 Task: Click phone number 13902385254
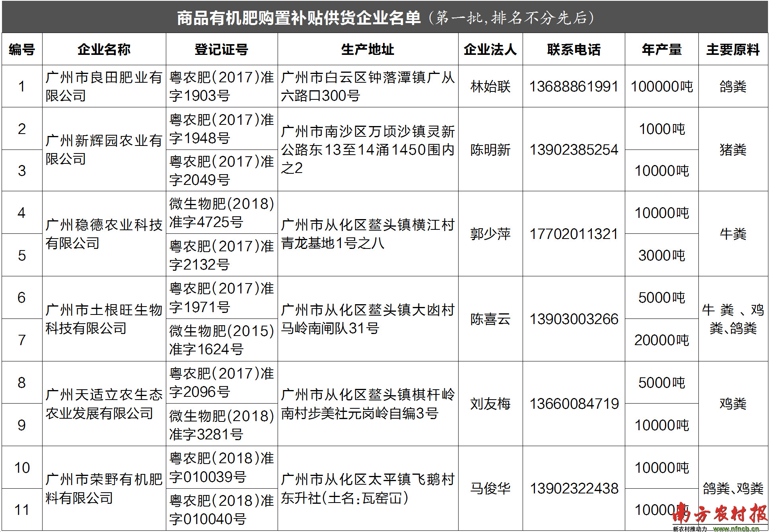(574, 150)
